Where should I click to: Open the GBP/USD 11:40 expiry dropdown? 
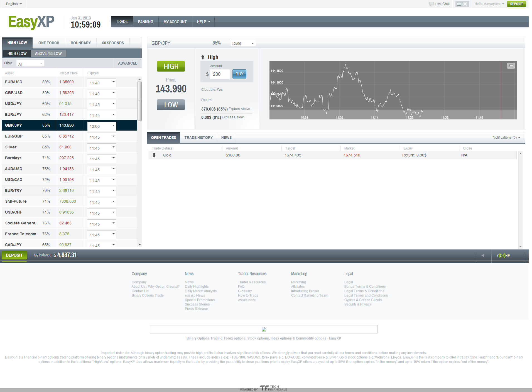(x=102, y=94)
